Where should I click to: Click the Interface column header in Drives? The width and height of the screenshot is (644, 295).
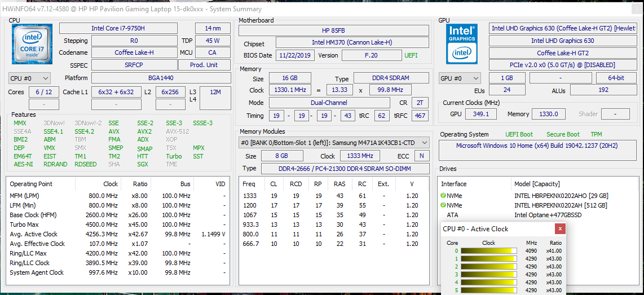[x=453, y=184]
